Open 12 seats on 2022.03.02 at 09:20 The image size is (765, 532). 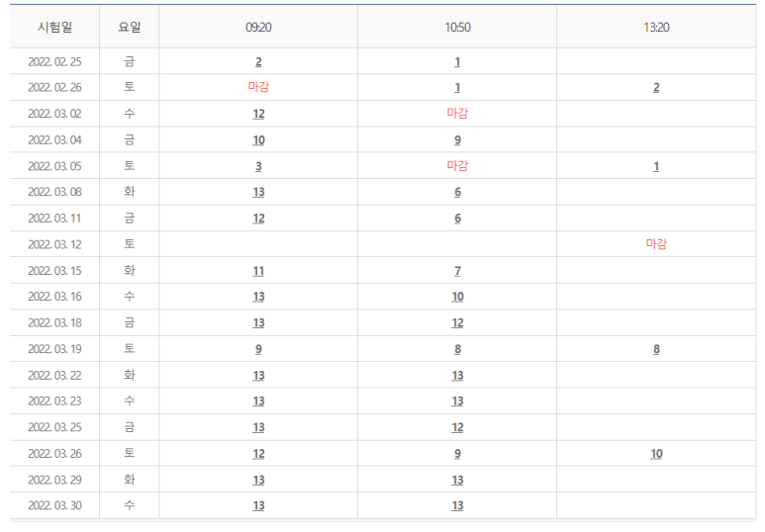point(258,114)
